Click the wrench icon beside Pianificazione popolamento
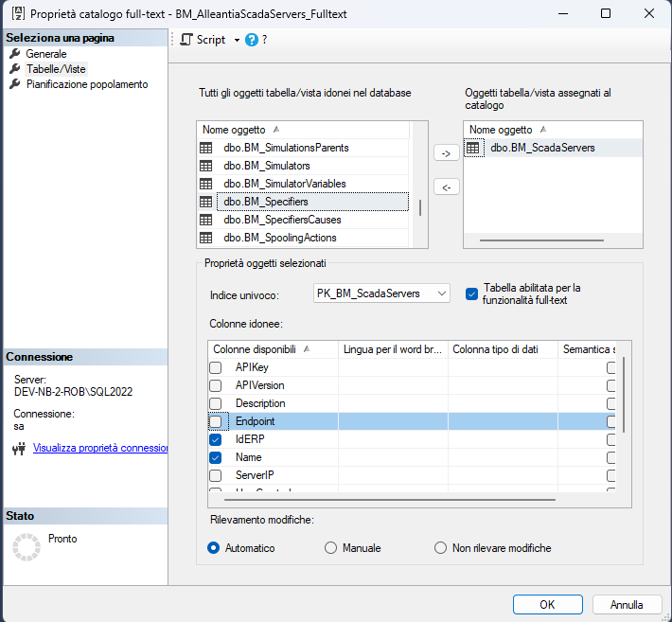The width and height of the screenshot is (672, 622). point(15,84)
